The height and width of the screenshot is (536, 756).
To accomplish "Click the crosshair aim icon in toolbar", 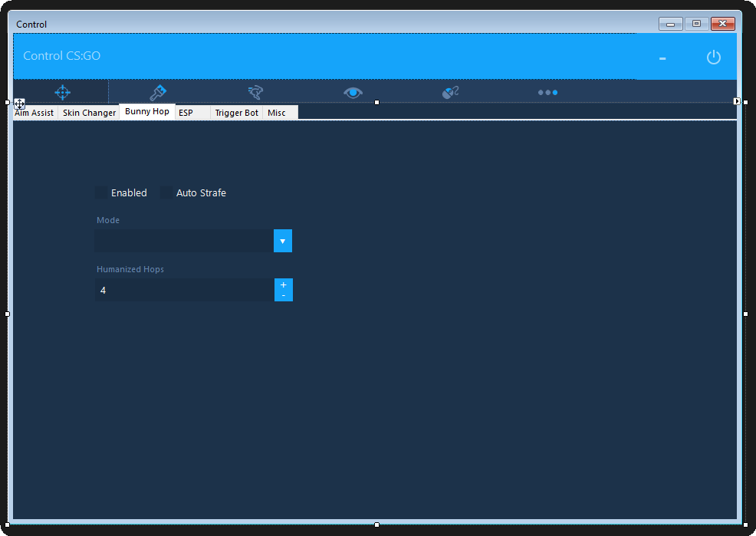I will pyautogui.click(x=62, y=92).
